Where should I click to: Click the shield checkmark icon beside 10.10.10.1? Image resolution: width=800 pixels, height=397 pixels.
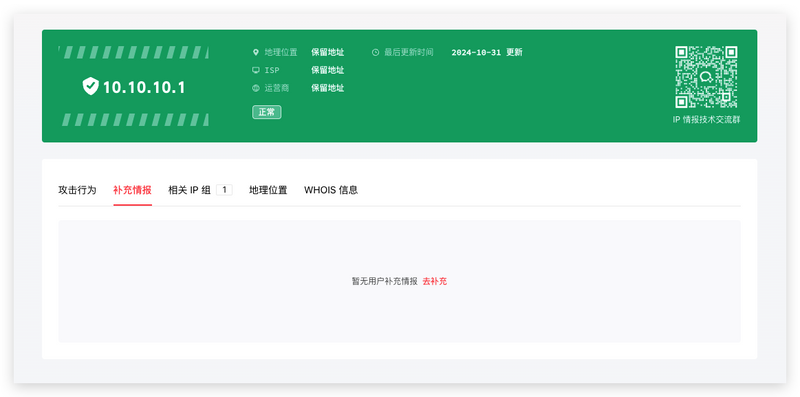(90, 86)
